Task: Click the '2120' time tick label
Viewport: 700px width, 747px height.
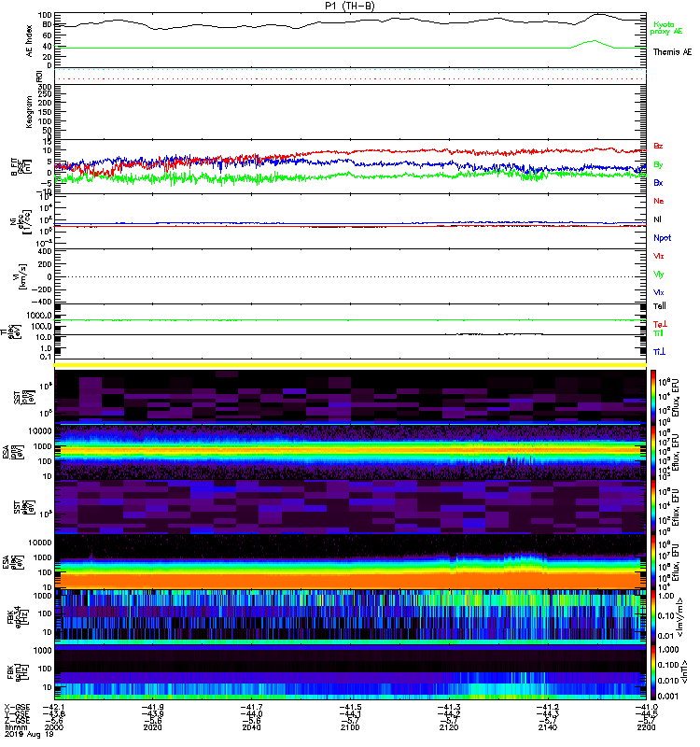Action: point(449,727)
